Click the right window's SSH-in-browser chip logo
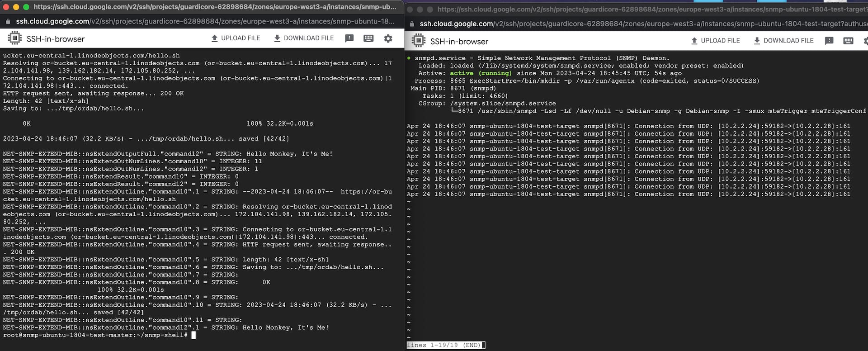The image size is (868, 351). (x=418, y=41)
